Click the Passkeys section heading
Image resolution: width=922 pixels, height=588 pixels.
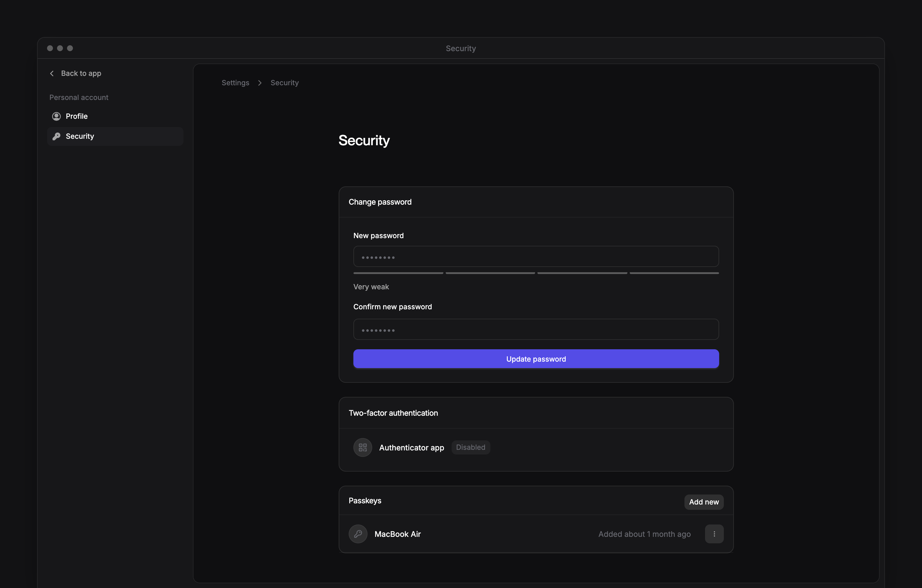click(x=365, y=501)
